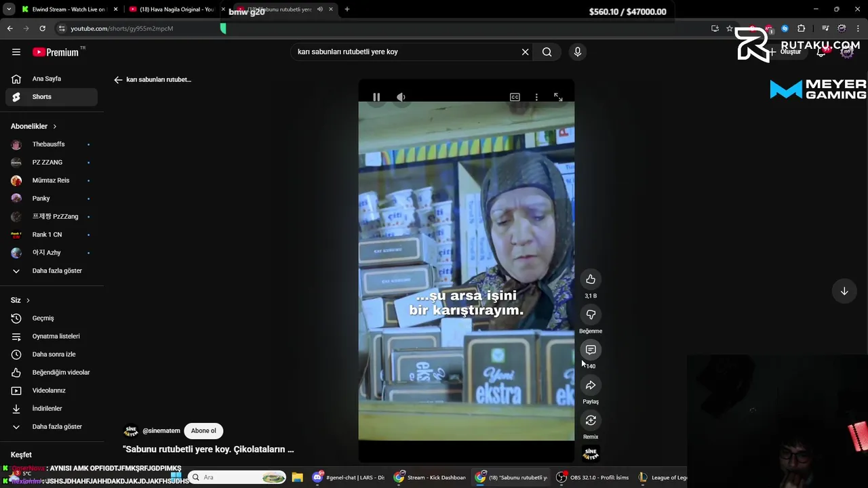
Task: Open Panky channel
Action: pyautogui.click(x=52, y=199)
